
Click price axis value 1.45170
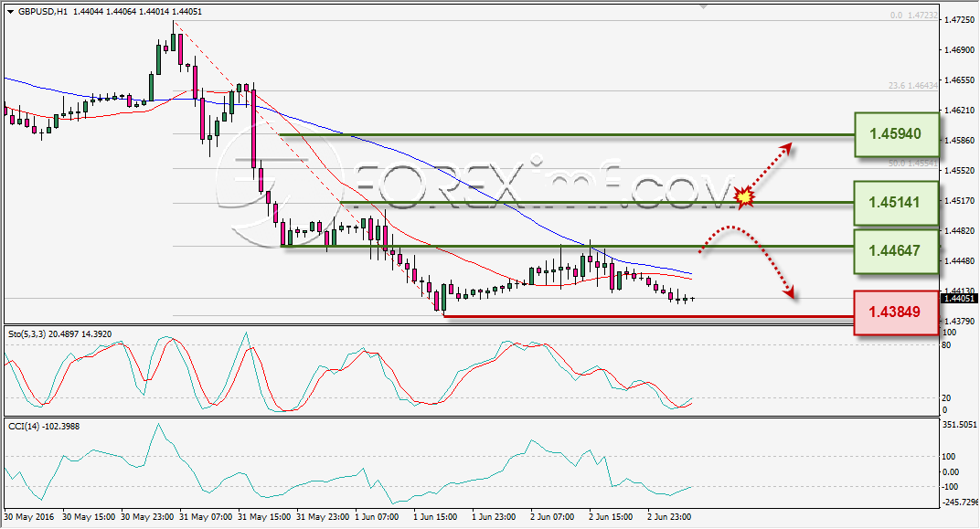coord(959,200)
